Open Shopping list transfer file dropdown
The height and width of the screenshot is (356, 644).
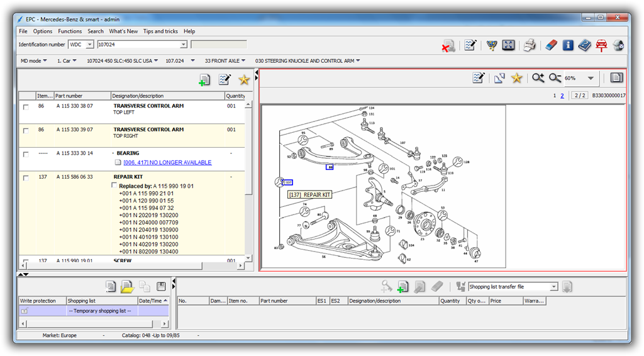[553, 287]
